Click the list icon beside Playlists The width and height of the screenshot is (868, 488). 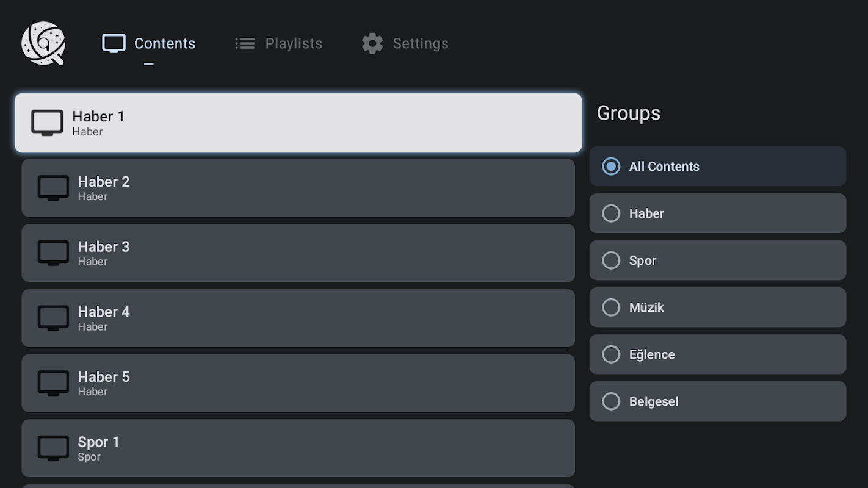[x=245, y=43]
